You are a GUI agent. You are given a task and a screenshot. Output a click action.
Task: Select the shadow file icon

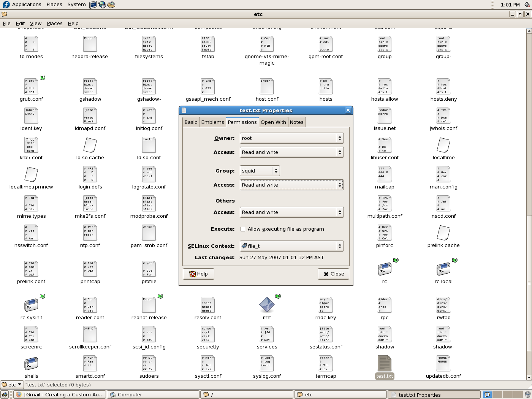point(385,334)
